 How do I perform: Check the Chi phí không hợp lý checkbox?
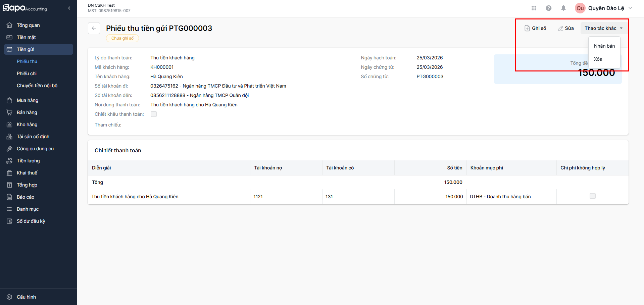click(593, 196)
